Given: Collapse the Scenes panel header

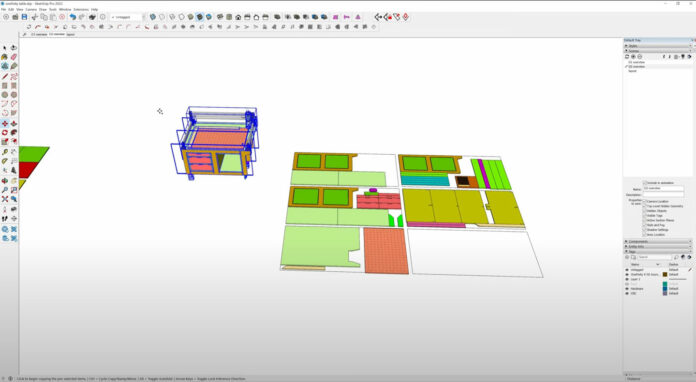Looking at the screenshot, I should [x=658, y=51].
